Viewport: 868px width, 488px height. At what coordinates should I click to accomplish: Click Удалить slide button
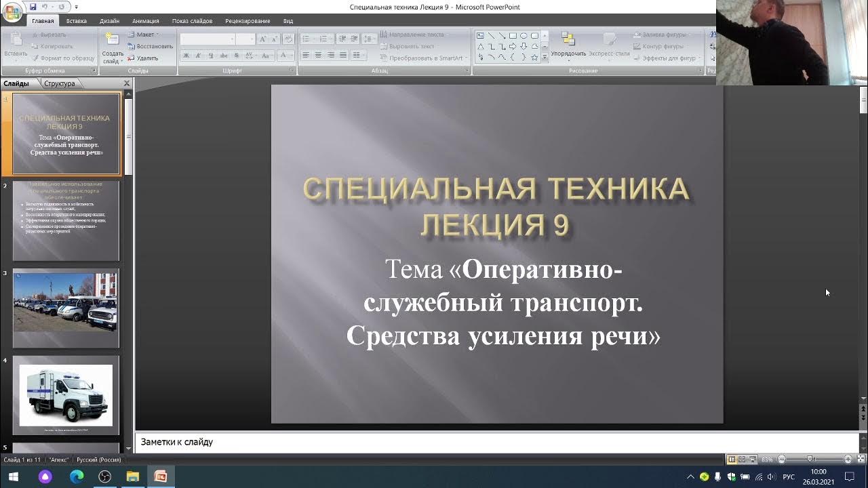coord(143,58)
